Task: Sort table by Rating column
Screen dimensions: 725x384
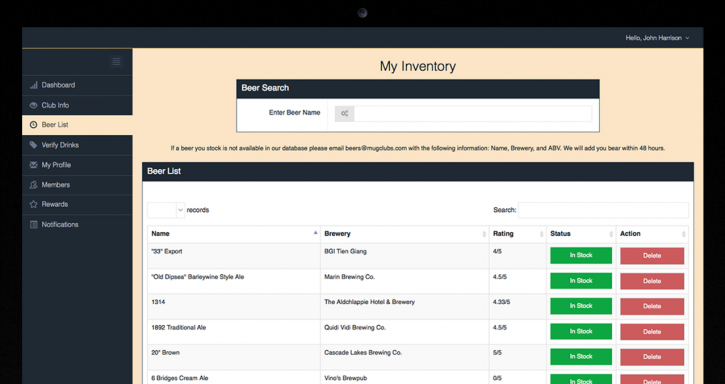Action: [518, 234]
